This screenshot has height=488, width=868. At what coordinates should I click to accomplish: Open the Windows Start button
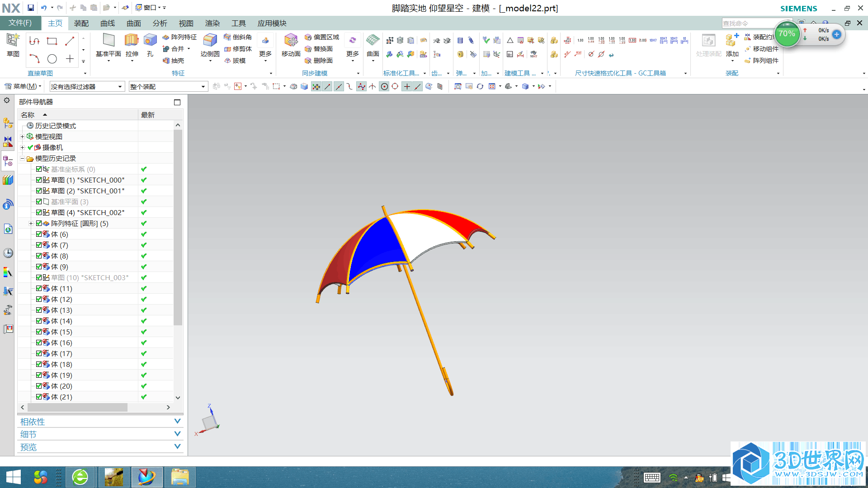pos(14,477)
